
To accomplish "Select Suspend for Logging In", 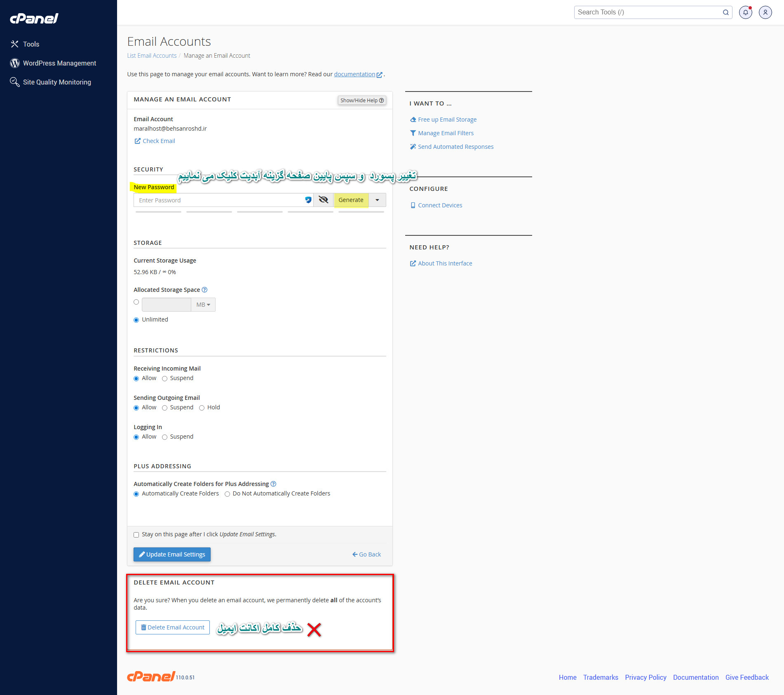I will tap(164, 437).
